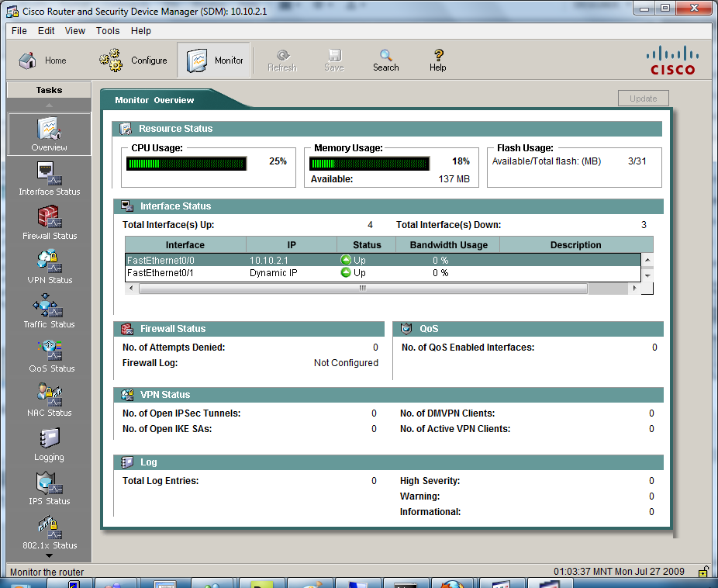Open the Home view
The width and height of the screenshot is (718, 588).
tap(42, 61)
